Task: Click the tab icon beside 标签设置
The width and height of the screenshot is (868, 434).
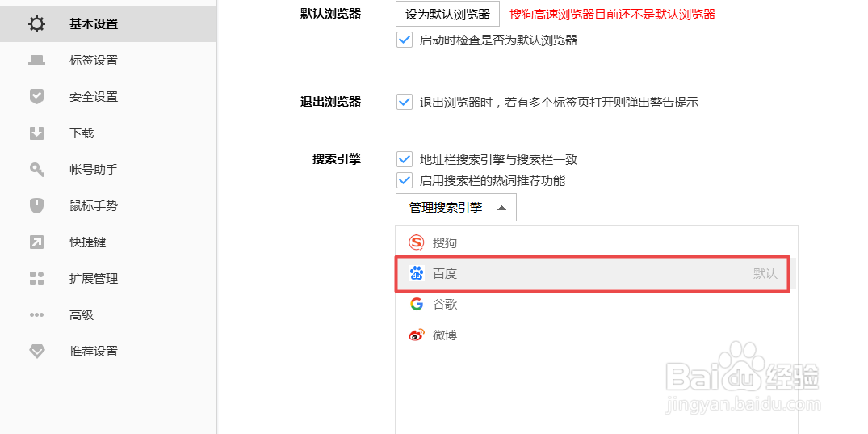Action: [x=36, y=61]
